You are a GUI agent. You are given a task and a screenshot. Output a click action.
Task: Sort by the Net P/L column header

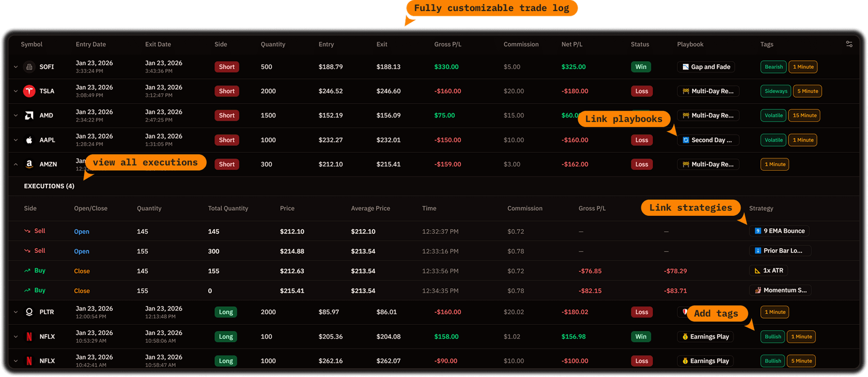572,44
